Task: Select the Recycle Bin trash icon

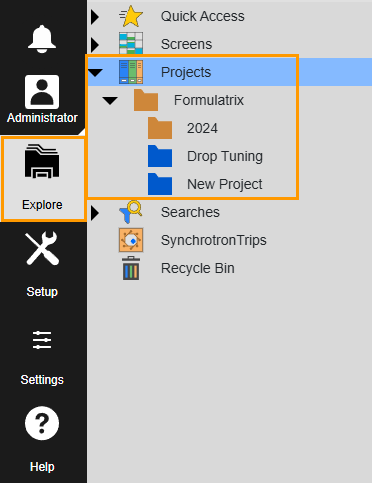Action: (x=131, y=268)
